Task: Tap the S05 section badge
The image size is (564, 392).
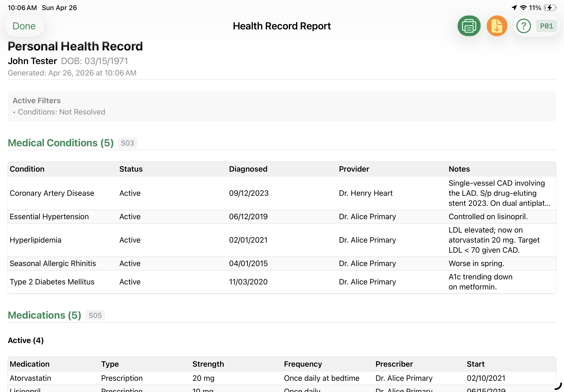Action: point(95,315)
